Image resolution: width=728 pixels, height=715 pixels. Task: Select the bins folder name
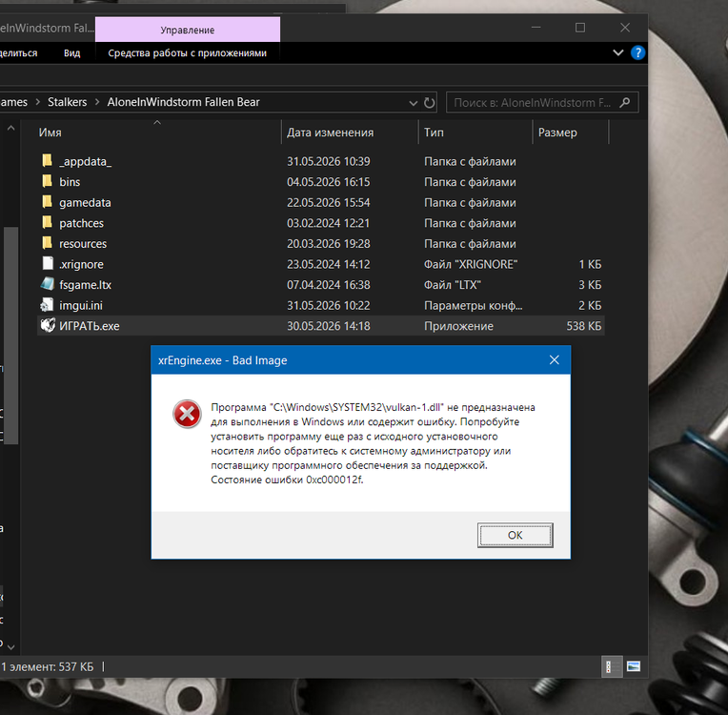point(70,182)
